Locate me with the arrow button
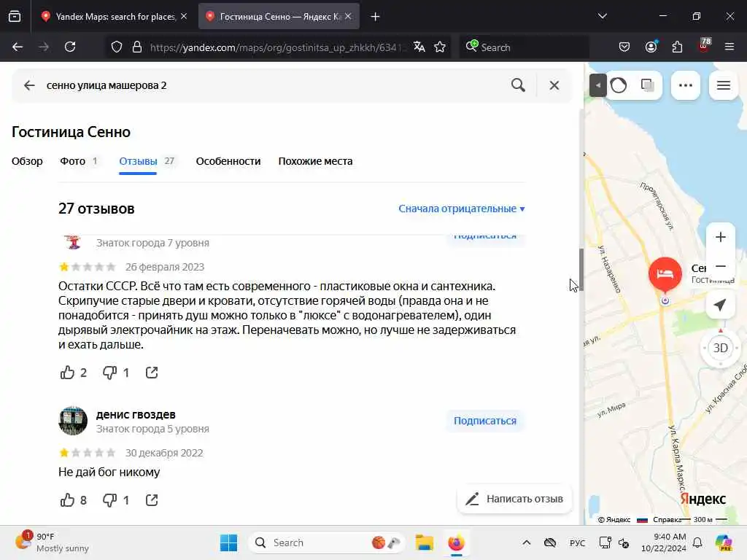The image size is (747, 560). click(x=720, y=306)
